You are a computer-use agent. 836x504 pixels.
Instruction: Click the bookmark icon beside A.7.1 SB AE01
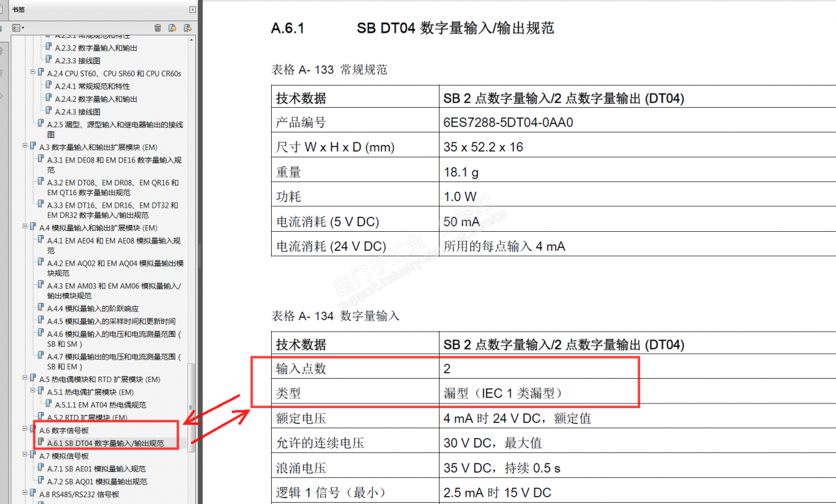click(x=41, y=468)
